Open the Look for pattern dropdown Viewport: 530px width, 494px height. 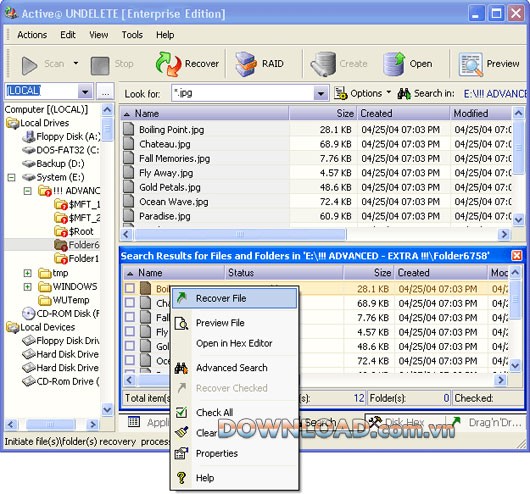click(x=320, y=93)
